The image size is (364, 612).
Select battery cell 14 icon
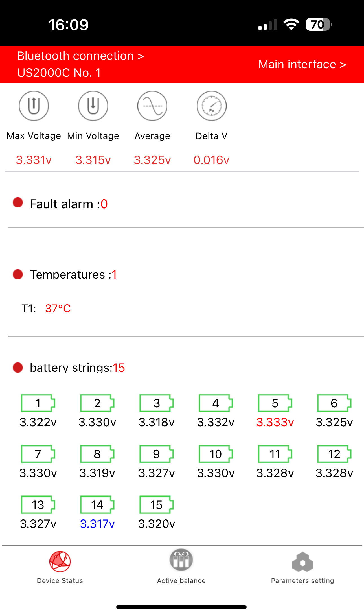pyautogui.click(x=97, y=505)
